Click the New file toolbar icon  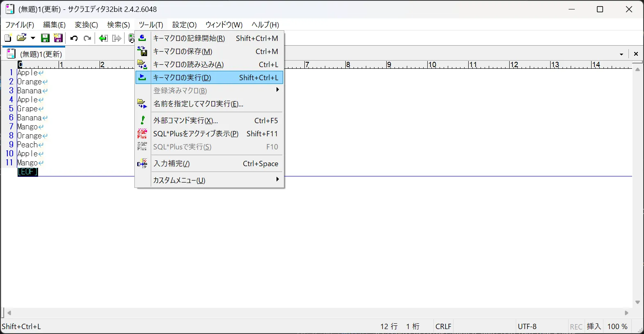8,38
